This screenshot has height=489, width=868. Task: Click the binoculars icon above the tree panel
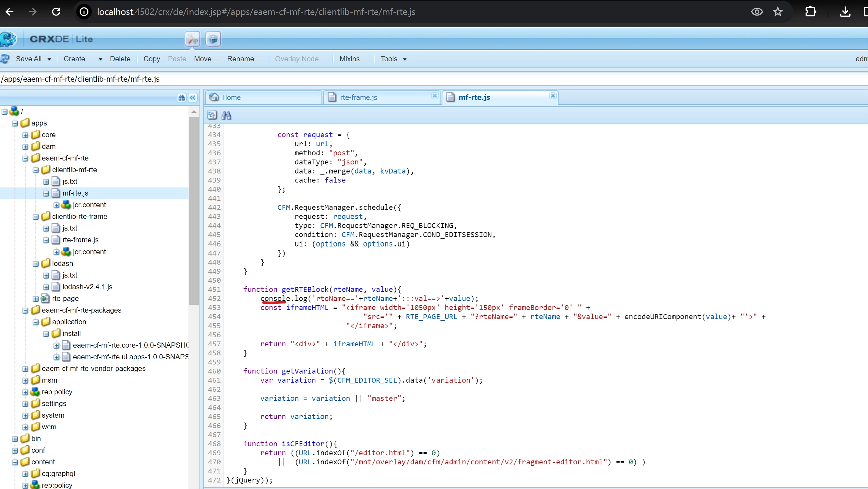tap(182, 98)
